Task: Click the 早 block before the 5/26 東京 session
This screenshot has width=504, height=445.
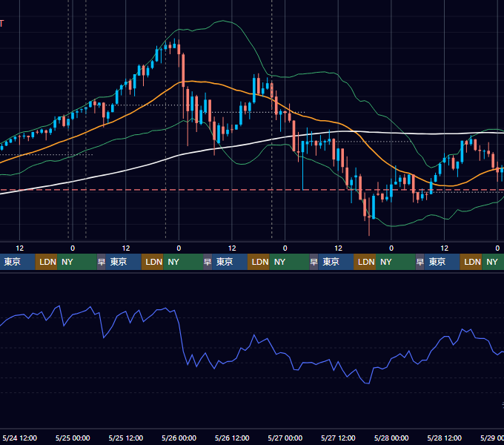Action: coord(208,262)
